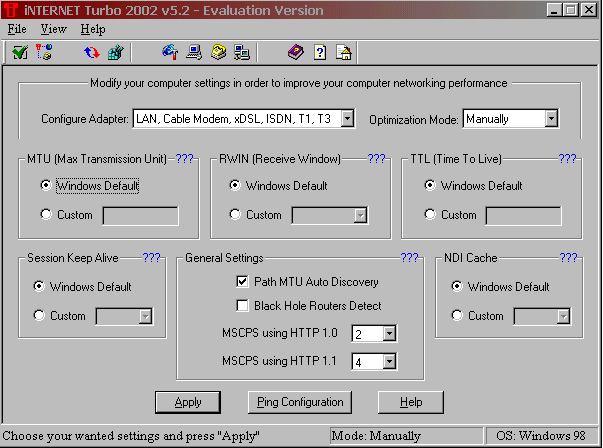
Task: Click the Help button at bottom
Action: [x=411, y=402]
